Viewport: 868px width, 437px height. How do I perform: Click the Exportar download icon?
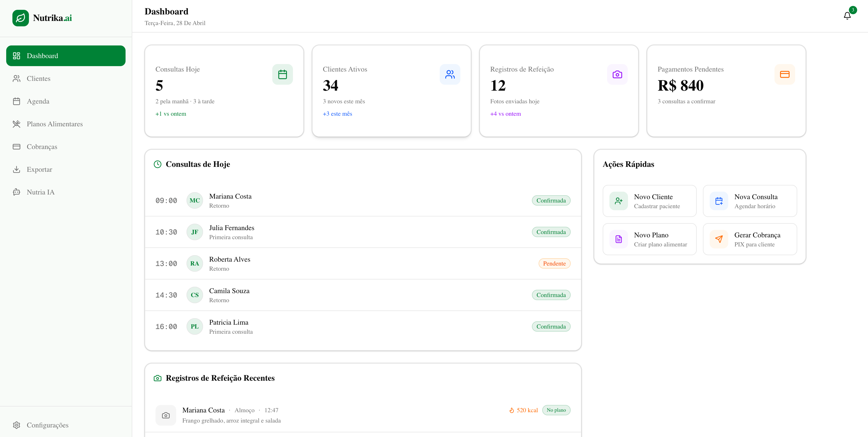point(17,169)
